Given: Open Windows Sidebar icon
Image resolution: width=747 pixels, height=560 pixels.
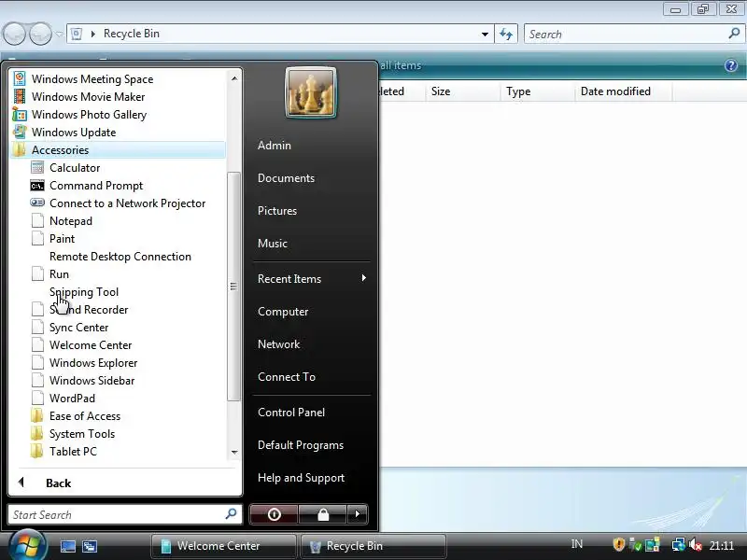Looking at the screenshot, I should [37, 381].
